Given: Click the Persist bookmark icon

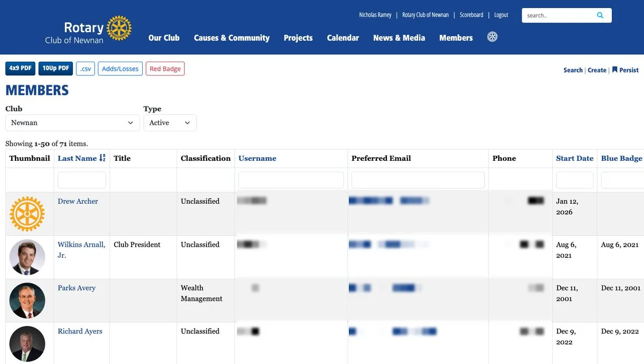Looking at the screenshot, I should click(614, 70).
